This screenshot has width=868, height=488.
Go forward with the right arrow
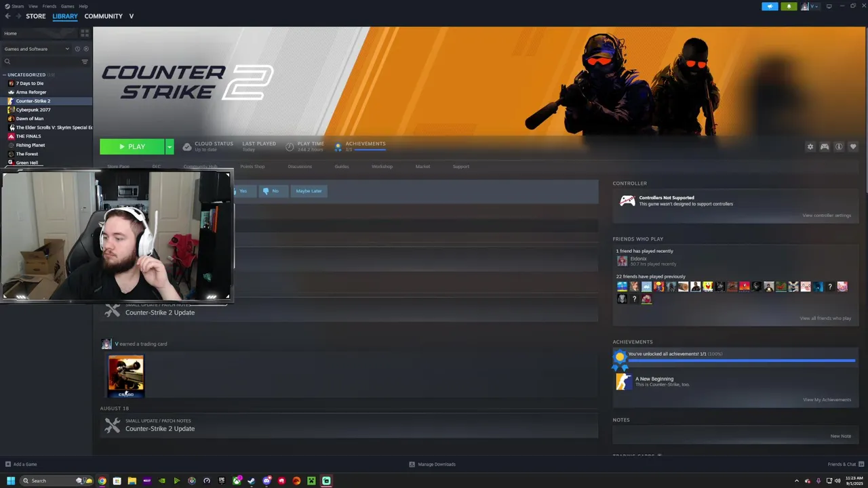point(18,16)
